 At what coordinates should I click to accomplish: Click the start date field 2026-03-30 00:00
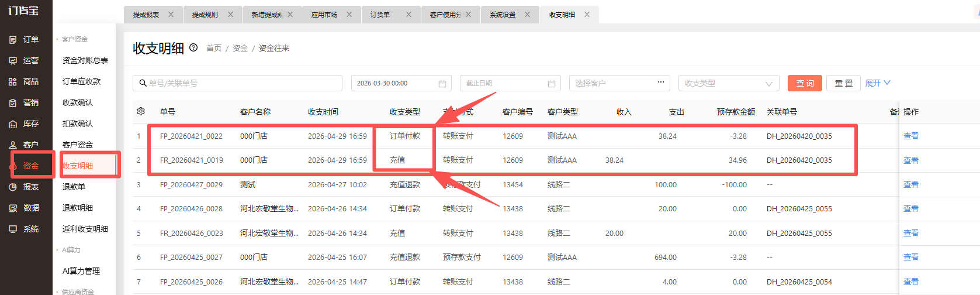tap(401, 83)
